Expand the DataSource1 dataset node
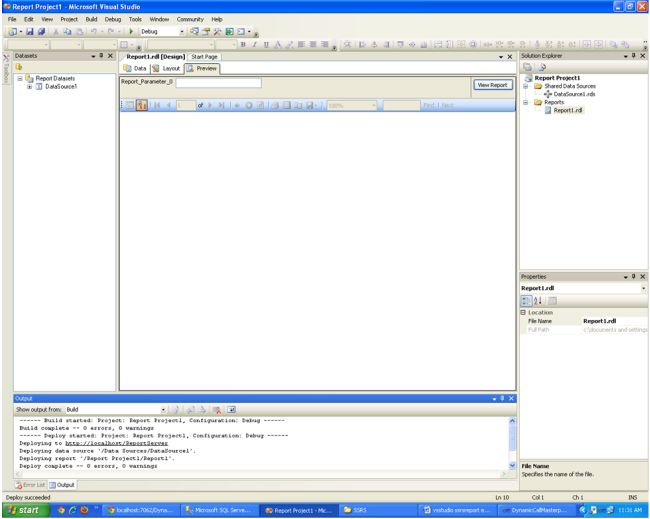This screenshot has width=650, height=519. pos(29,87)
